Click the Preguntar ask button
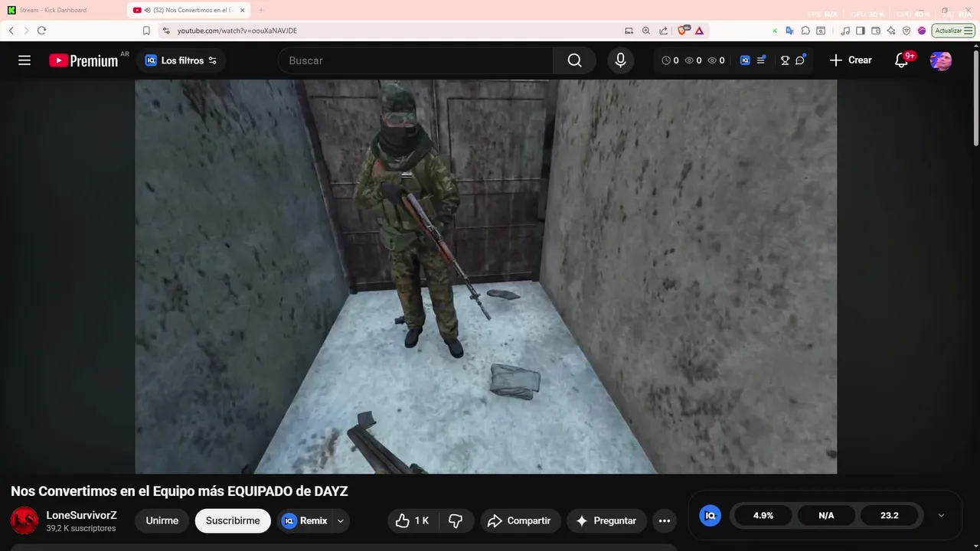Screen dimensions: 980x551 pyautogui.click(x=606, y=520)
